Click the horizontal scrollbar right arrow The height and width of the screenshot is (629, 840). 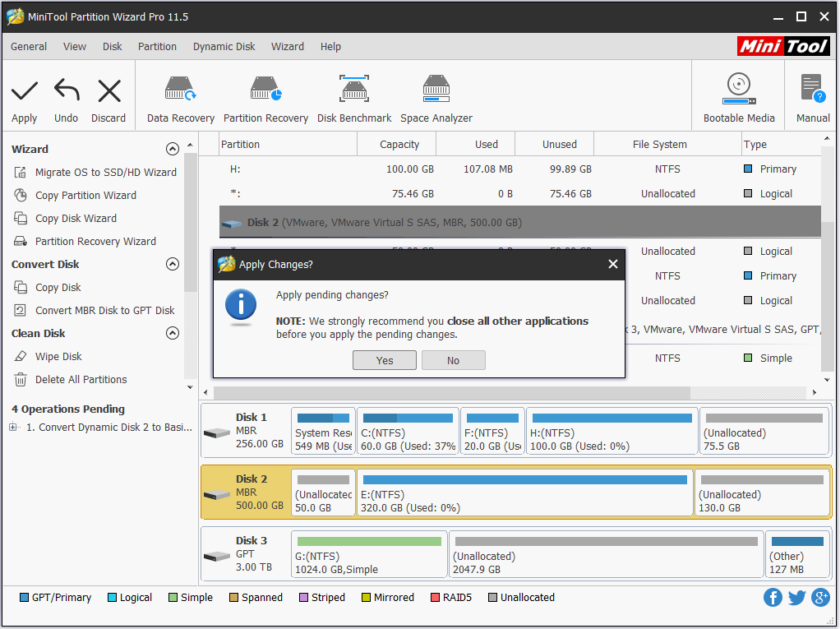tap(815, 393)
